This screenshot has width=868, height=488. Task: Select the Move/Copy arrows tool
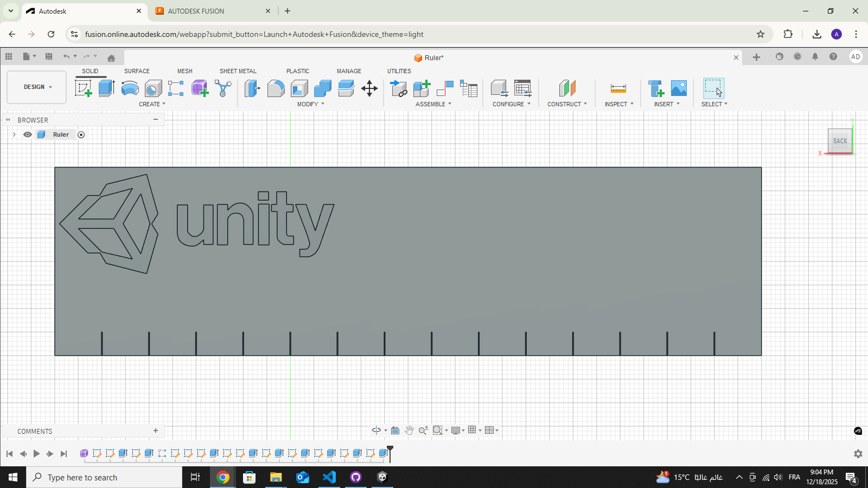(x=369, y=88)
